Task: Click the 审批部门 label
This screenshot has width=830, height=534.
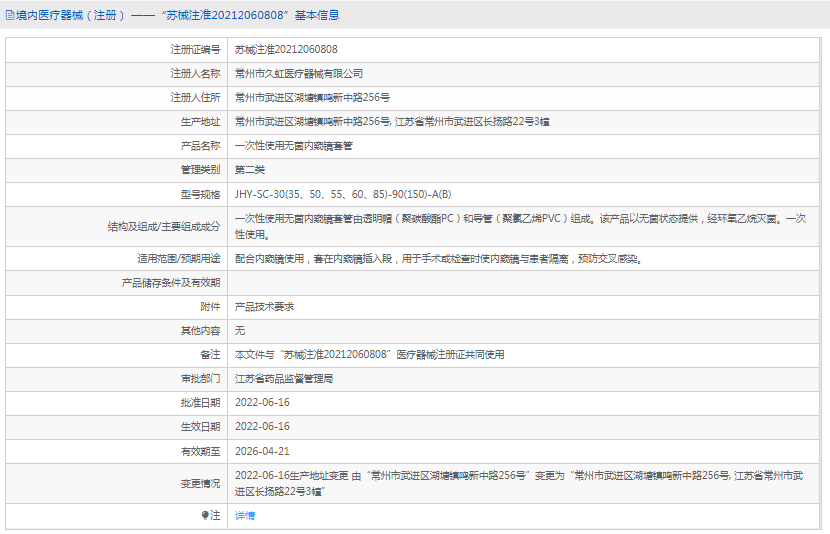Action: (200, 379)
